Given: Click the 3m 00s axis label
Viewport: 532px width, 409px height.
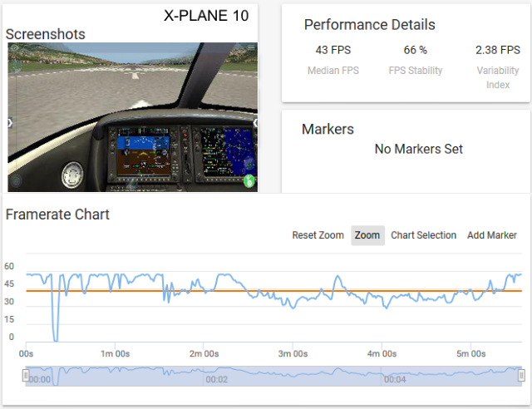Looking at the screenshot, I should pos(293,353).
